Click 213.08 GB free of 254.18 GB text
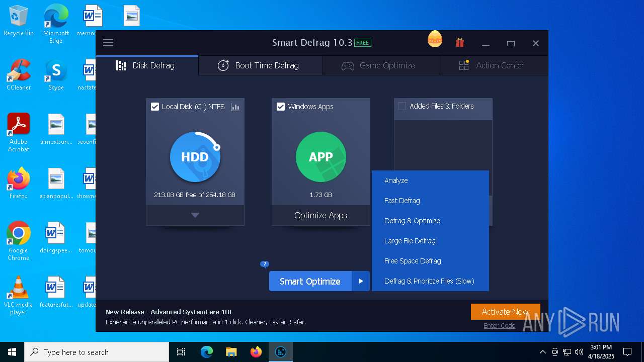The image size is (644, 362). [x=195, y=195]
